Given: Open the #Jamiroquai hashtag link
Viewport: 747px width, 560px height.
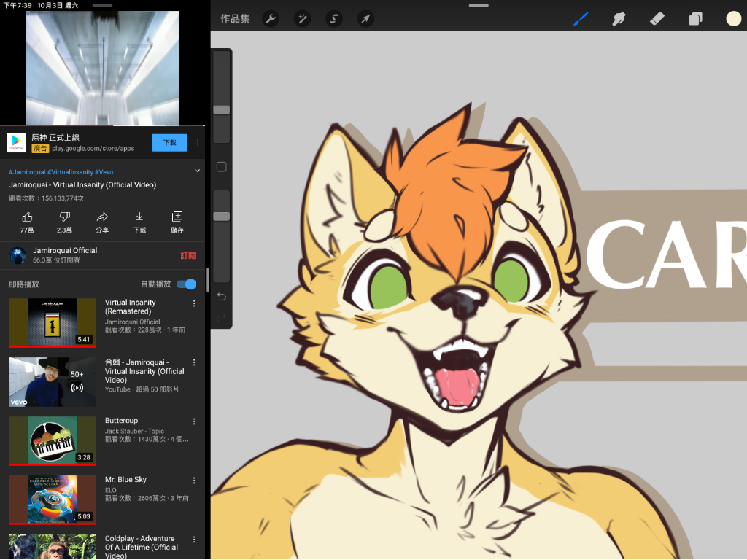Looking at the screenshot, I should 27,172.
